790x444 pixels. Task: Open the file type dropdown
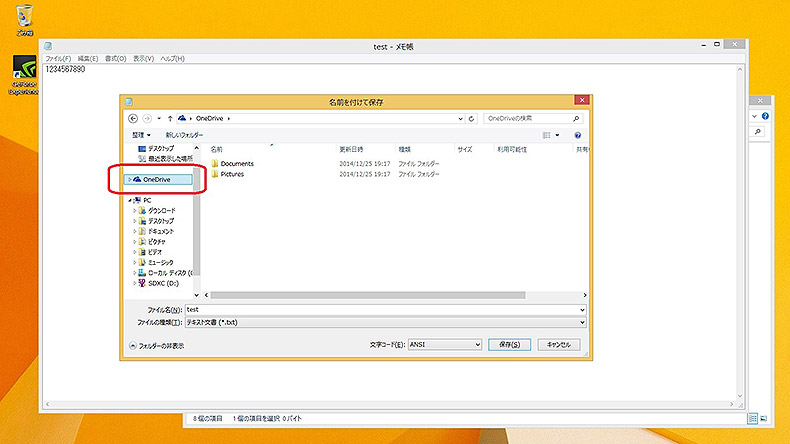pyautogui.click(x=582, y=323)
